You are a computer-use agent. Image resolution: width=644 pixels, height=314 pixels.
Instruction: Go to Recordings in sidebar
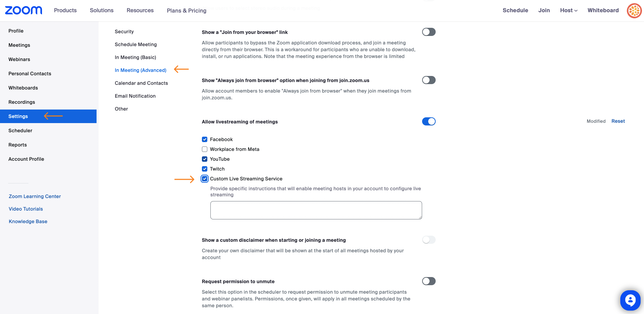22,102
